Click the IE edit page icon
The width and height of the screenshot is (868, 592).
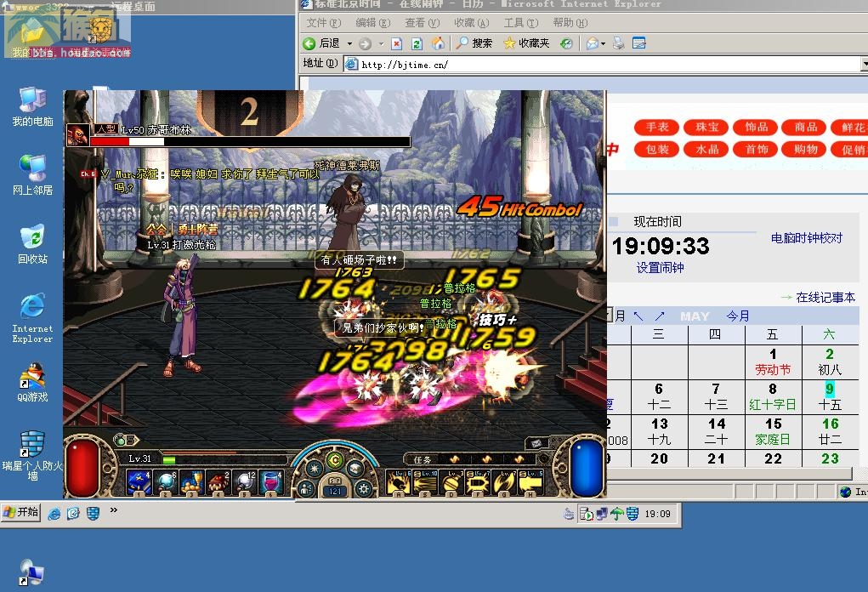pos(638,43)
